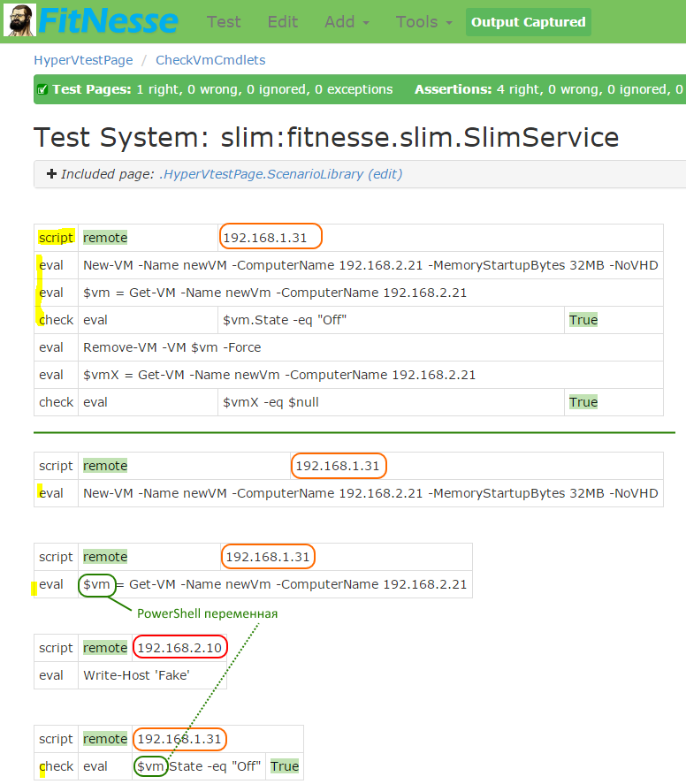Click the FitNesse bearded mascot logo

click(x=20, y=20)
